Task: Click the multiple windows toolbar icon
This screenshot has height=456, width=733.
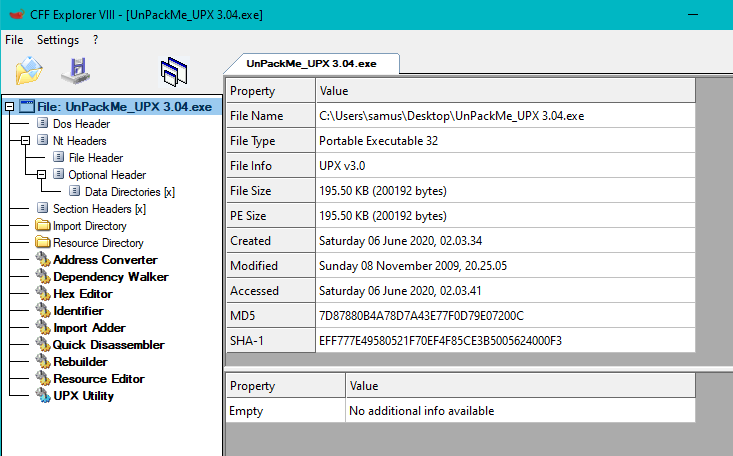Action: click(x=174, y=70)
